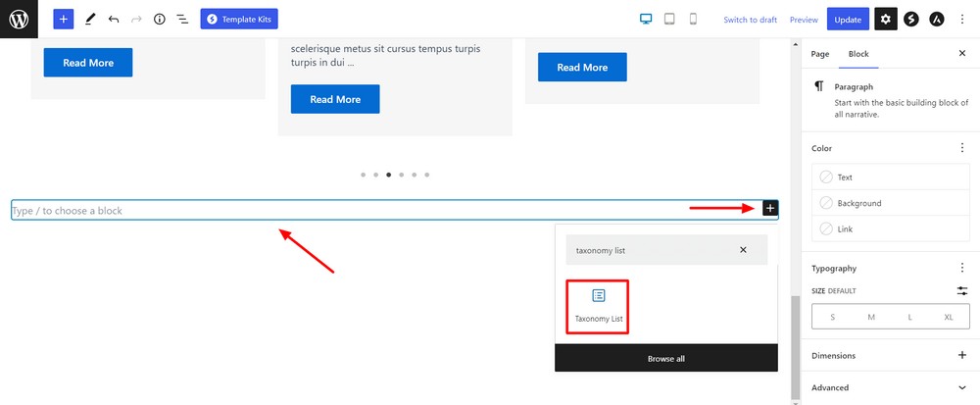Open the Typography options menu

point(961,268)
